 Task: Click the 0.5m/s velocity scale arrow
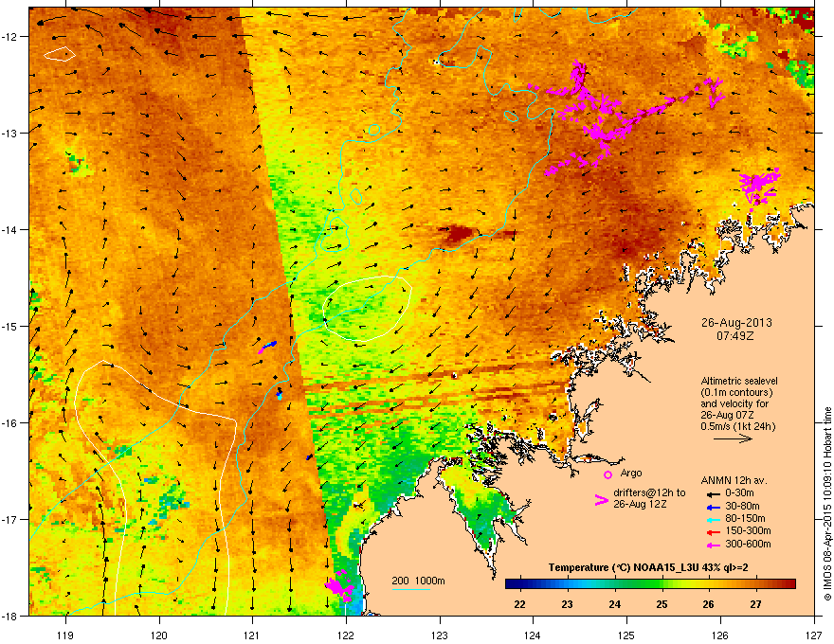point(733,438)
